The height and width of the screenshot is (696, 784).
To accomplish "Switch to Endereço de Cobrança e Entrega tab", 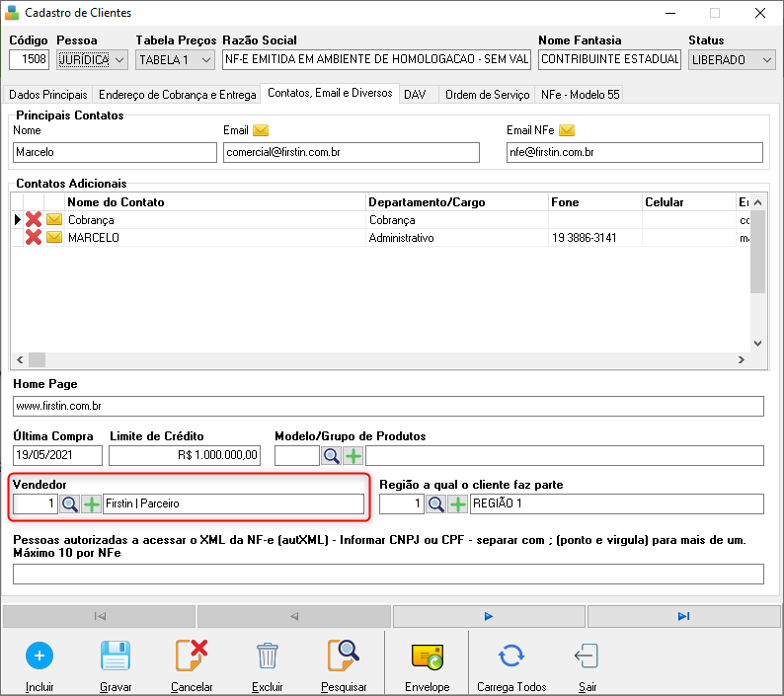I will 177,95.
